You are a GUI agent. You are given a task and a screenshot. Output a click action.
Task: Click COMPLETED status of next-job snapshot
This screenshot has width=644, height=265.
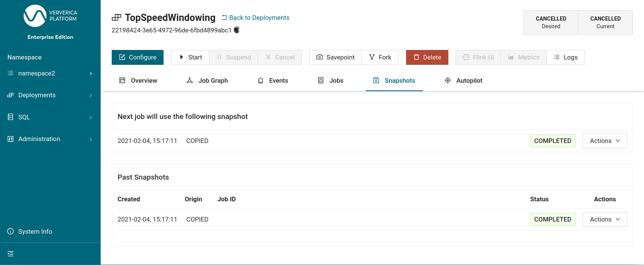click(553, 141)
